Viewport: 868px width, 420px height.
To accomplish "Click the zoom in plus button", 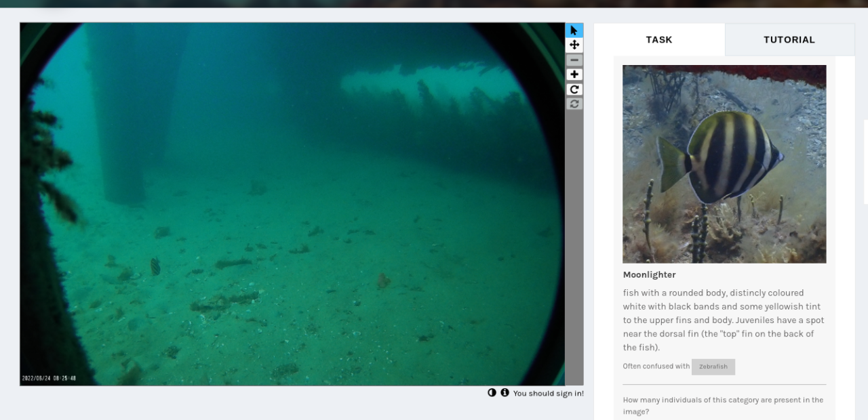I will point(574,75).
